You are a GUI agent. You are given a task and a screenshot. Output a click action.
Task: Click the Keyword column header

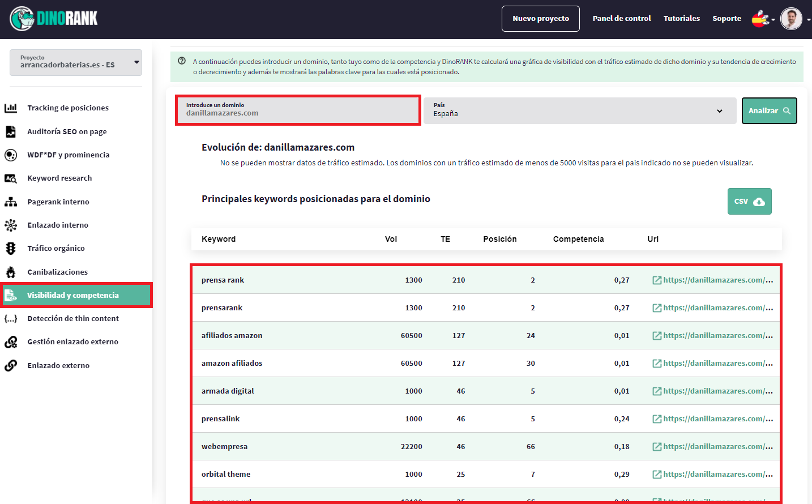pos(219,239)
